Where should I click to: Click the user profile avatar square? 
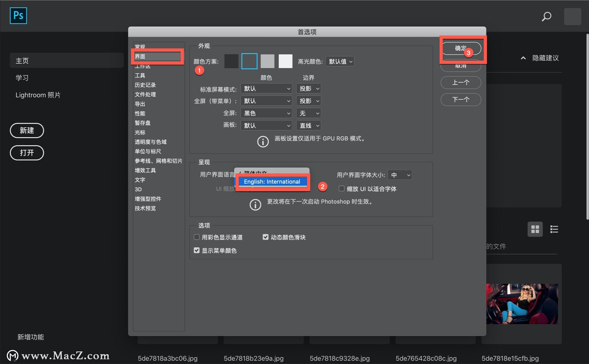click(x=572, y=17)
